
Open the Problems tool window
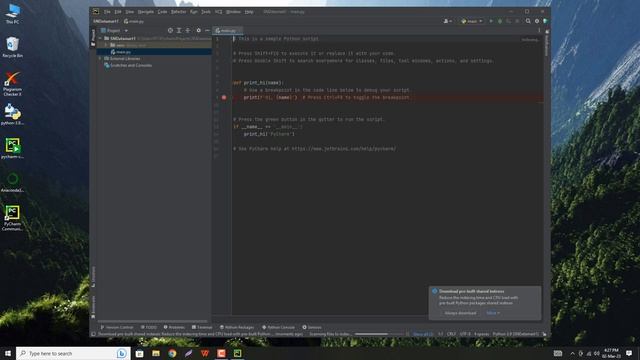[x=174, y=327]
